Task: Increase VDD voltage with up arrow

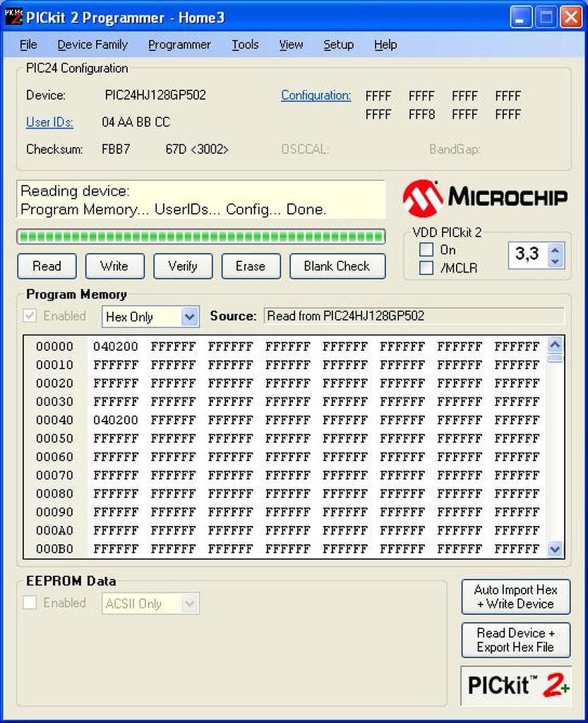Action: (x=556, y=251)
